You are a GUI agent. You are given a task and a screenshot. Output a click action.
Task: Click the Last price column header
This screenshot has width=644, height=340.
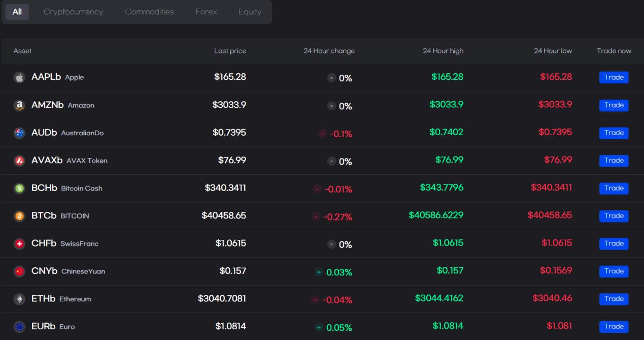(x=230, y=51)
